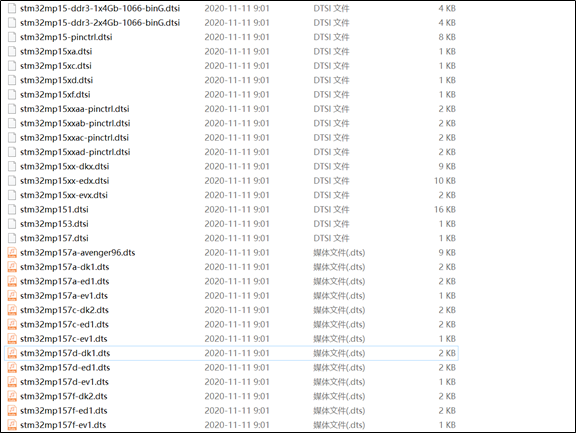Select the stm32mp15xxab-pinctrl.dtsi file name

pos(75,123)
